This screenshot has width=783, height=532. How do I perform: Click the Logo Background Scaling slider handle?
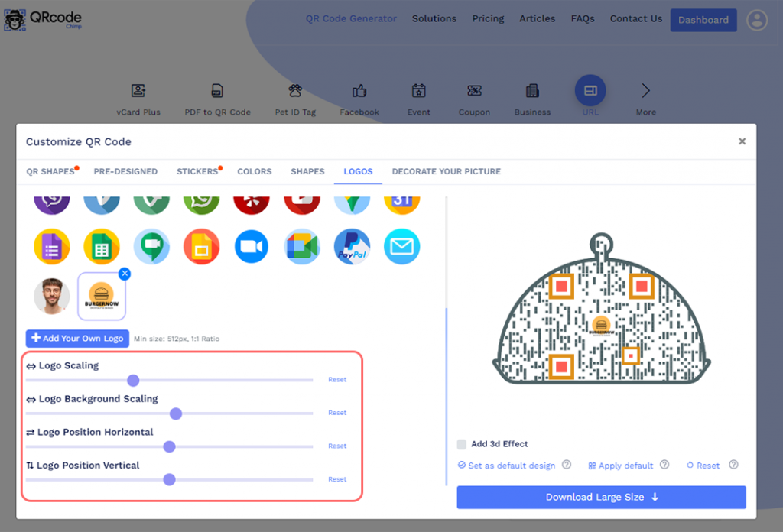tap(176, 414)
